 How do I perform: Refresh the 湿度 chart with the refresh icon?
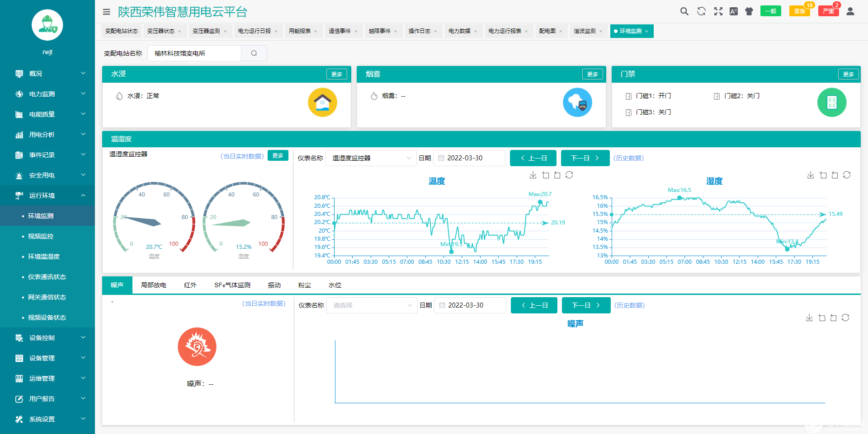point(846,175)
